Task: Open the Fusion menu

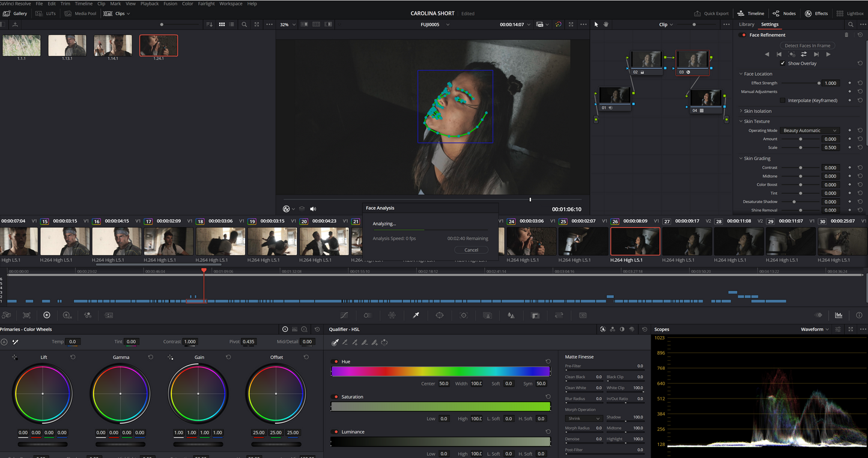Action: coord(170,4)
